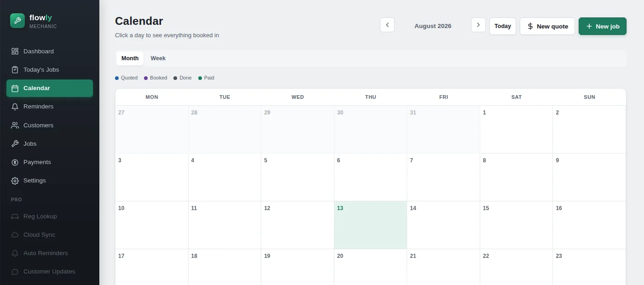Create a New quote
Image resolution: width=644 pixels, height=285 pixels.
(x=547, y=26)
